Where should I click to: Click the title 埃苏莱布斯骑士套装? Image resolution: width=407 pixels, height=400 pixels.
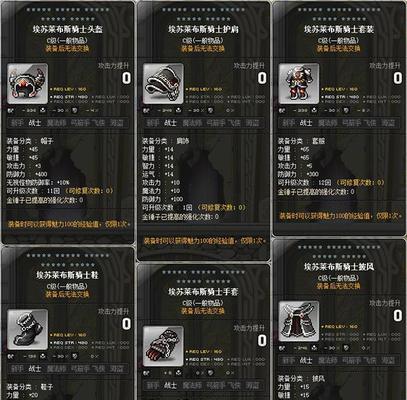(339, 29)
